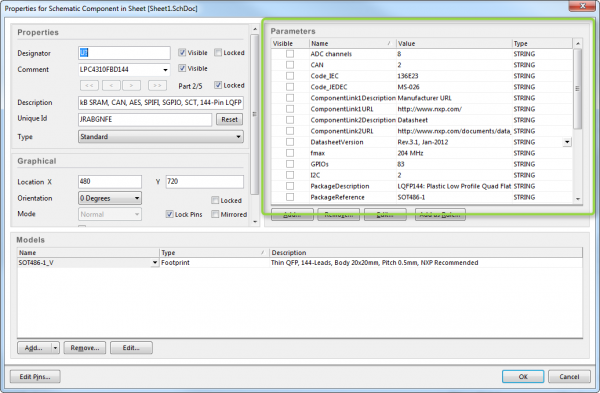Check Visible box for Code_IEC parameter
600x393 pixels.
[290, 76]
